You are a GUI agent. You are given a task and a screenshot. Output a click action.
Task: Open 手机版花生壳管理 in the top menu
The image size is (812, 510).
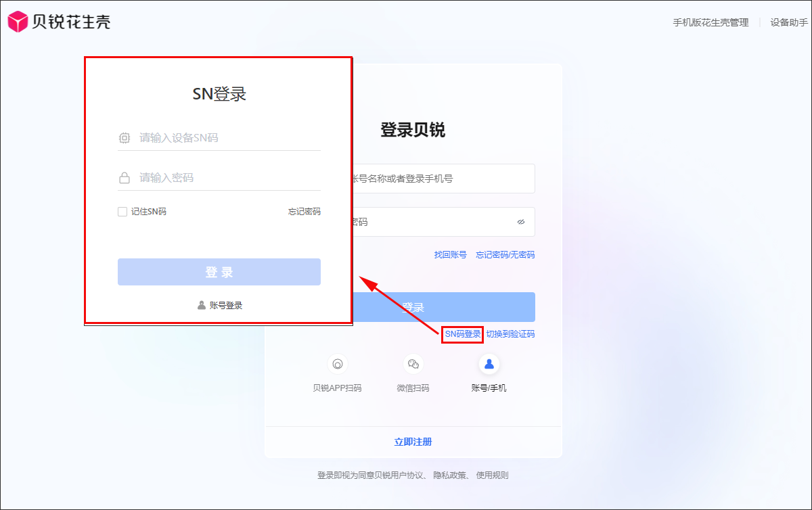(x=710, y=22)
